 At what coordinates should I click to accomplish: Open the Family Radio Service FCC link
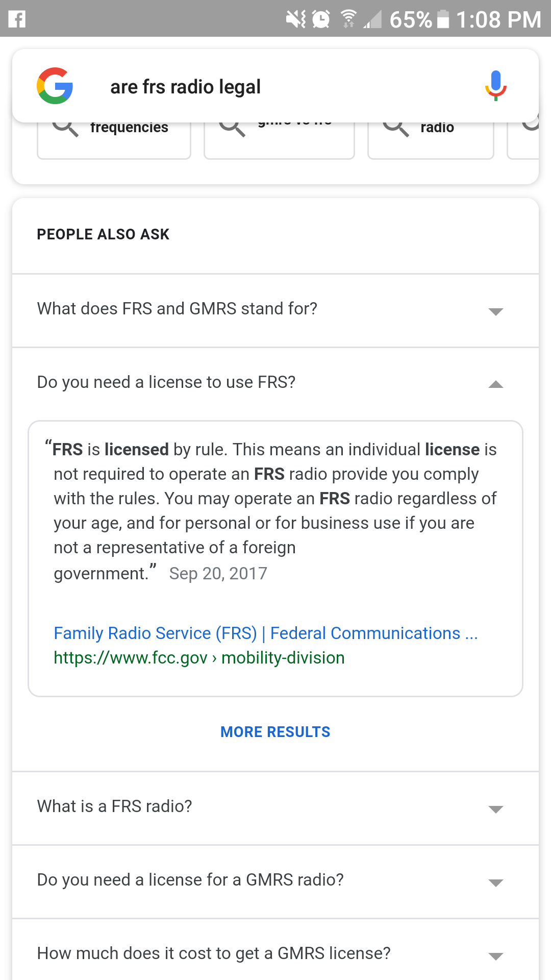(x=265, y=633)
